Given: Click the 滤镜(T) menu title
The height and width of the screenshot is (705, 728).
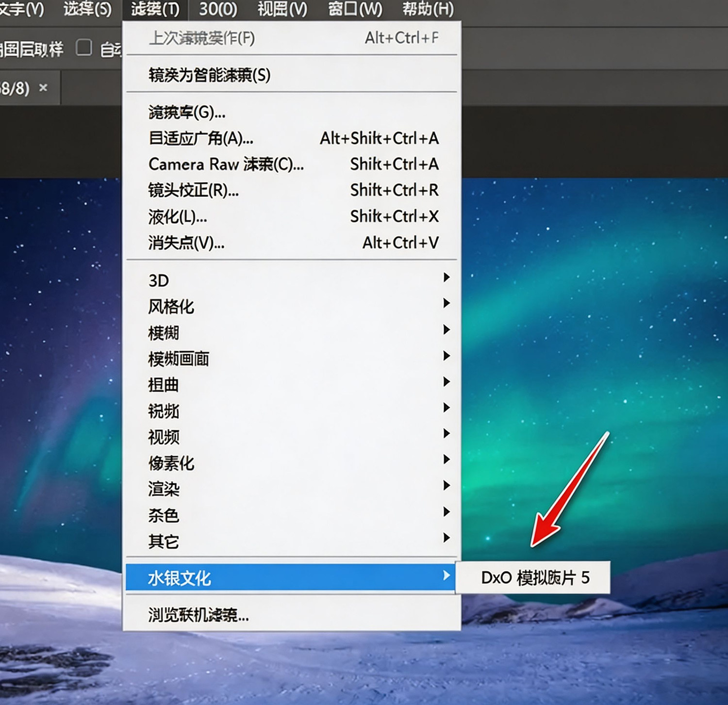Looking at the screenshot, I should point(155,9).
